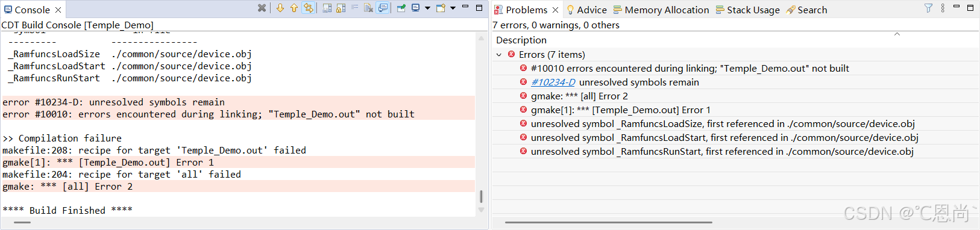Click the greyed word wrap lines icon
The image size is (980, 230).
[354, 7]
